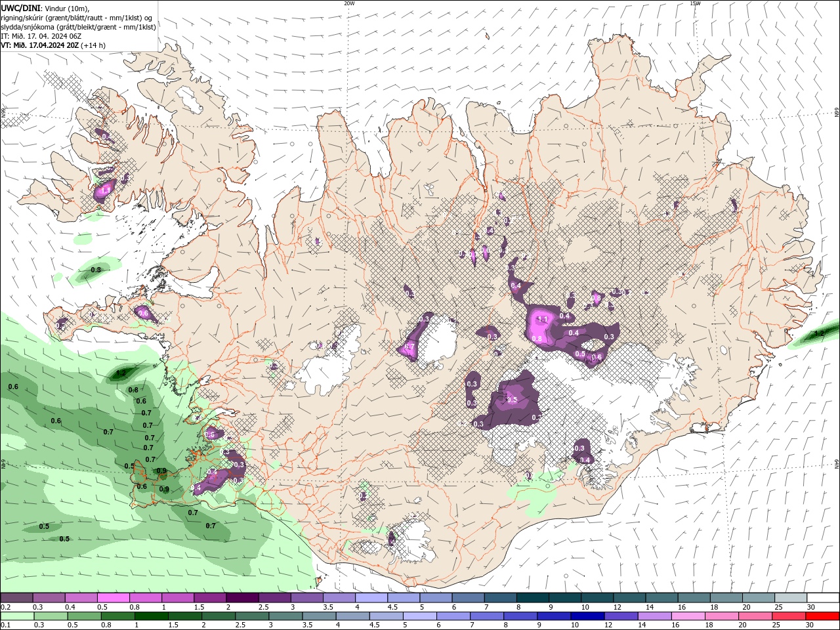Select the deep blue rain swatch above bottom-row 10
This screenshot has height=630, width=840.
[587, 616]
